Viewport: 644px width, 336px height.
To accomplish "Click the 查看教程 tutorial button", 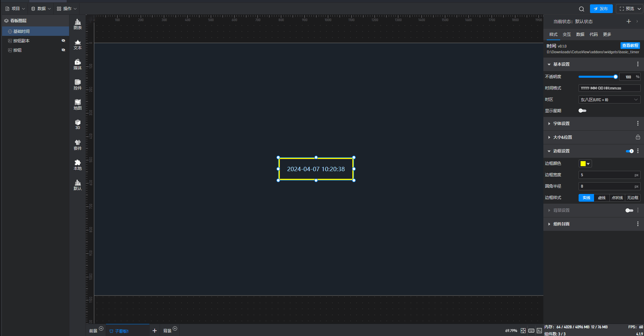I will point(630,46).
